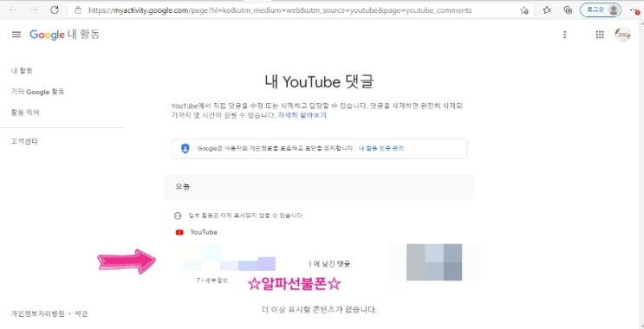The image size is (644, 329).
Task: Open the Google account avatar
Action: click(622, 35)
